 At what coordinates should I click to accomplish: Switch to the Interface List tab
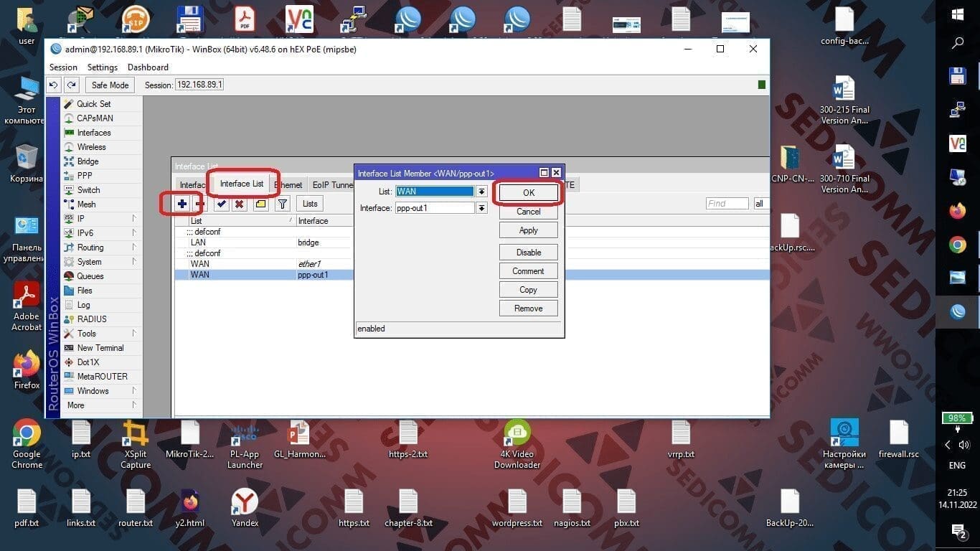click(x=241, y=184)
